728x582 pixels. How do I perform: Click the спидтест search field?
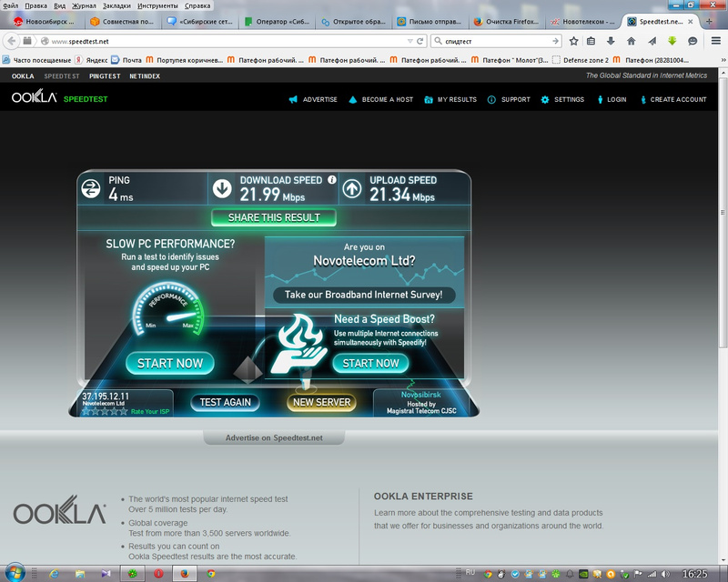pyautogui.click(x=497, y=41)
